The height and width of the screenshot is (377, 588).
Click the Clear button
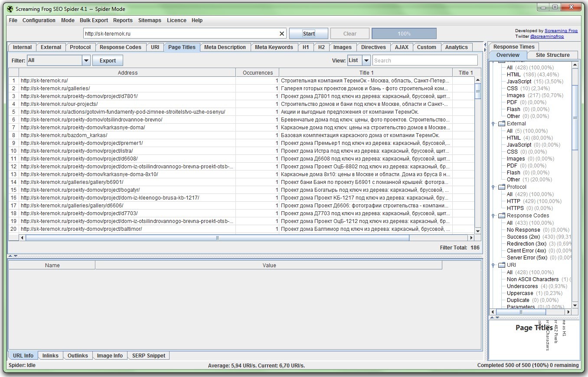pyautogui.click(x=350, y=34)
